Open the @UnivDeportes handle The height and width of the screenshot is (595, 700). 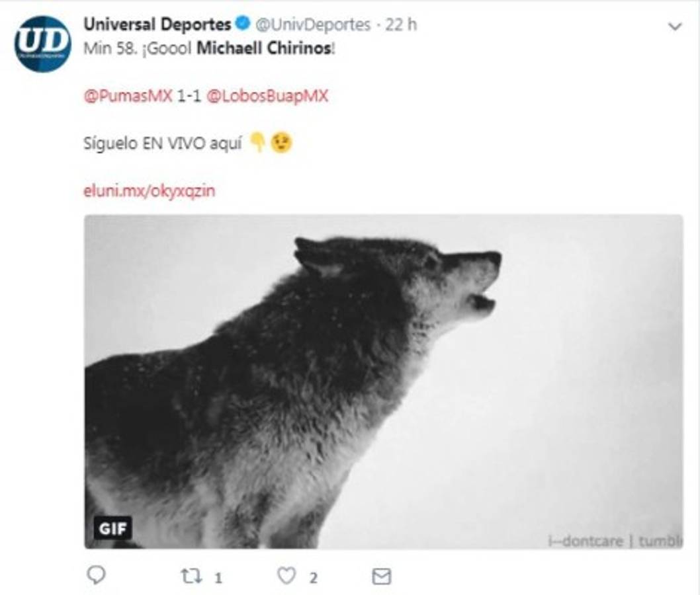click(313, 24)
